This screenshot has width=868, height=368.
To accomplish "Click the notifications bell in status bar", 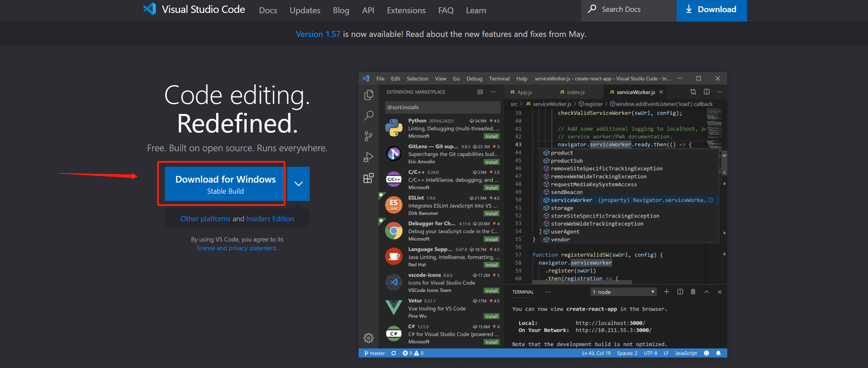I will click(718, 353).
